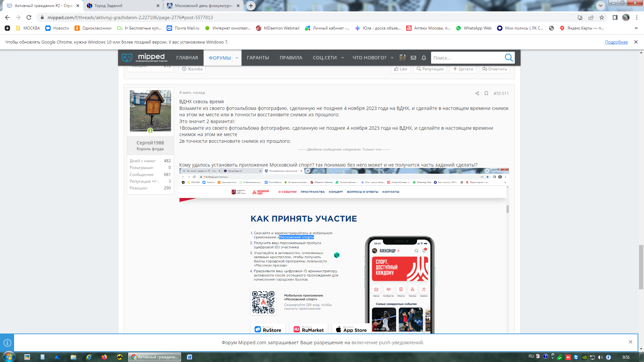Open Chrome side panel icon
644x362 pixels.
click(x=615, y=17)
